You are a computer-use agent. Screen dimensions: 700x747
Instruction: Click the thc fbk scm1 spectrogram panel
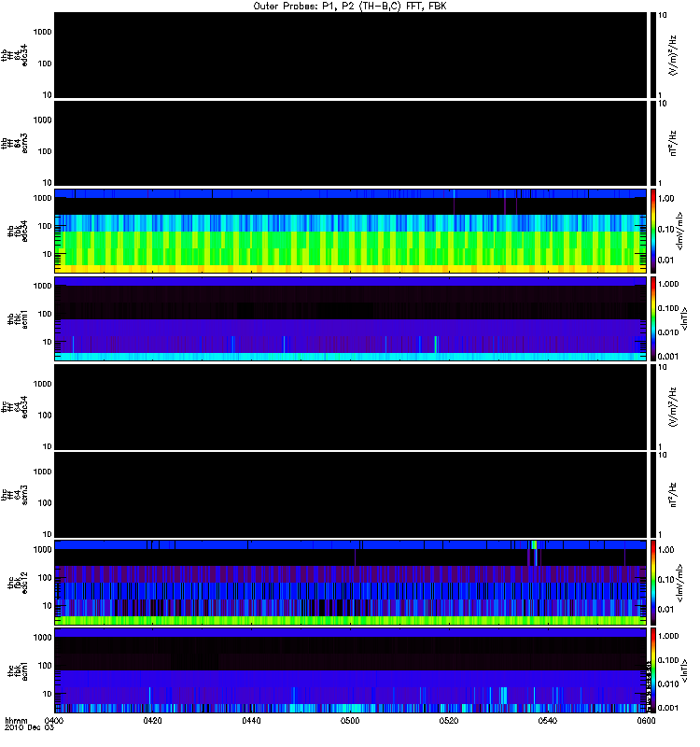click(x=350, y=670)
